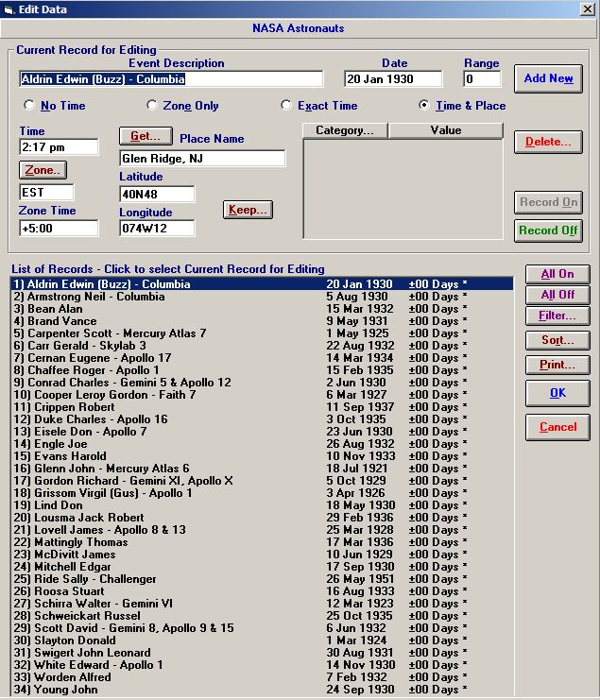
Task: Click the Print... button
Action: 557,365
